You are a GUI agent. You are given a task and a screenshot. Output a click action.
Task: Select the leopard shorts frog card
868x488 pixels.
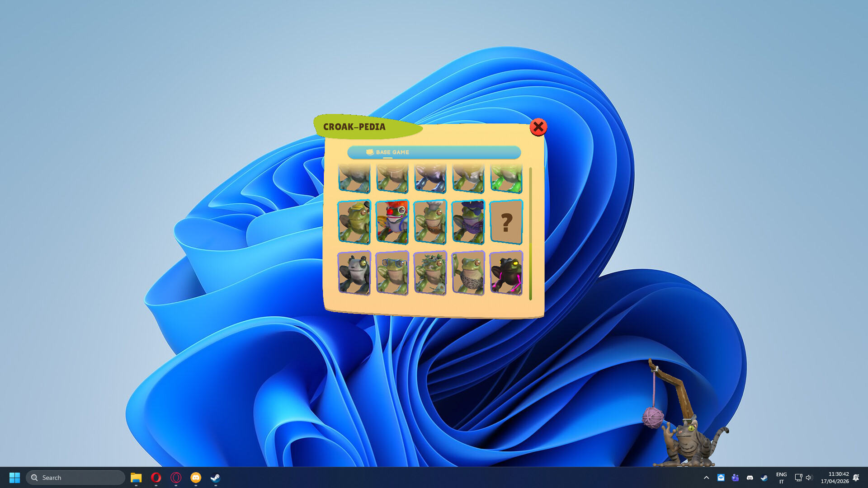click(x=468, y=273)
